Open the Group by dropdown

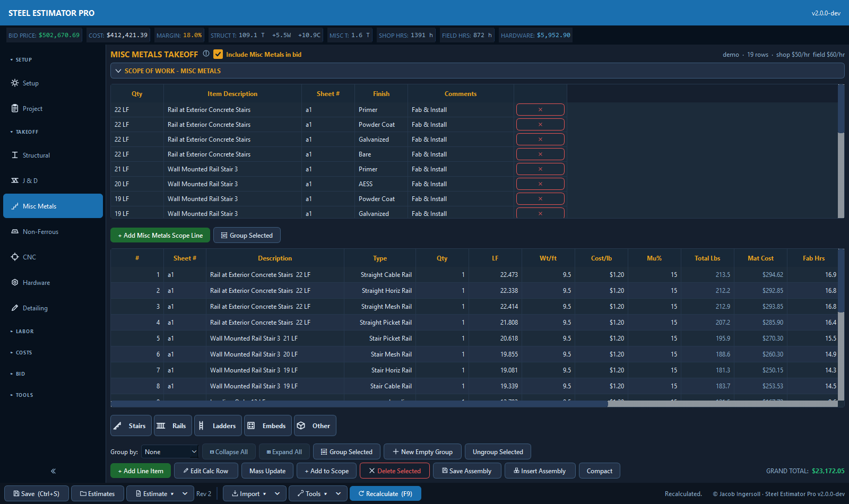(170, 451)
